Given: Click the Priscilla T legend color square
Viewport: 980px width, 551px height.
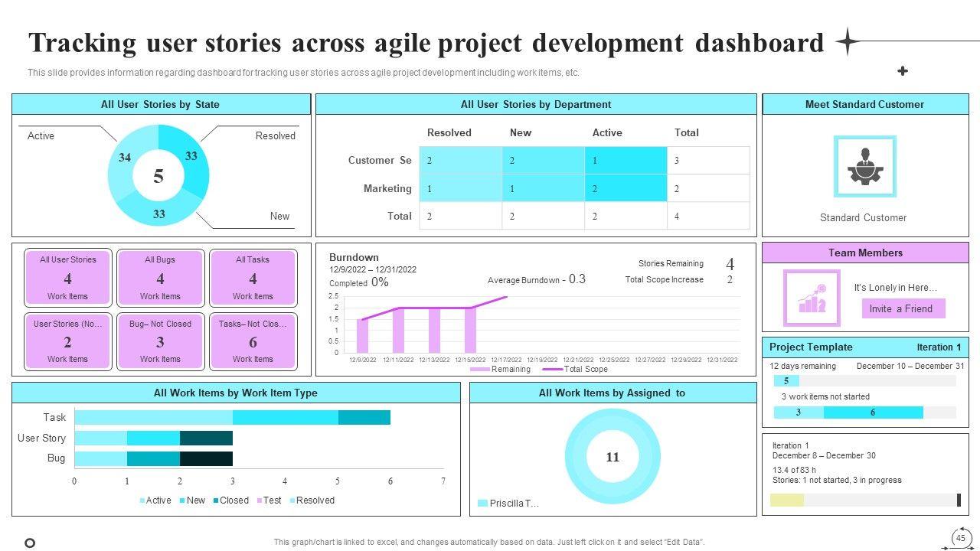Looking at the screenshot, I should (x=482, y=504).
